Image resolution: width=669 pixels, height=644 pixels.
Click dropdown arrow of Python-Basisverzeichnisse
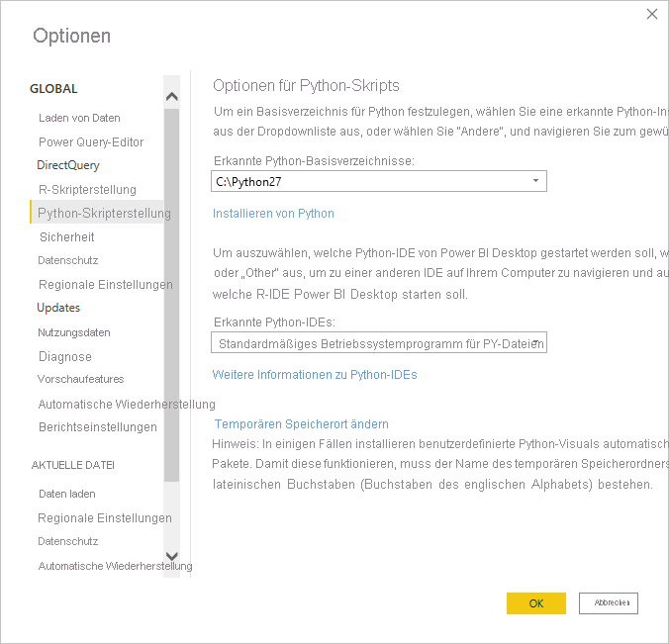pos(535,181)
